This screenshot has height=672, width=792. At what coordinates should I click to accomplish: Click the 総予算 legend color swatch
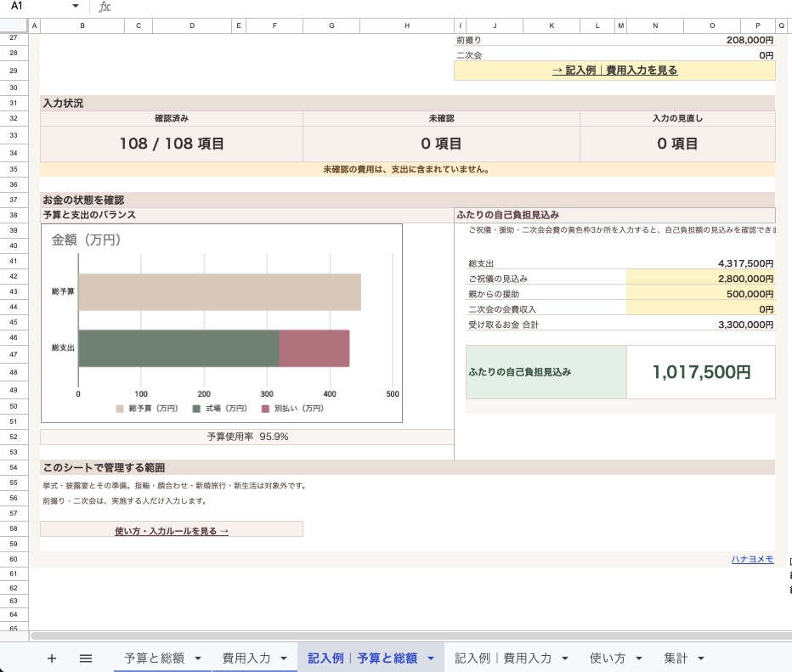coord(120,409)
